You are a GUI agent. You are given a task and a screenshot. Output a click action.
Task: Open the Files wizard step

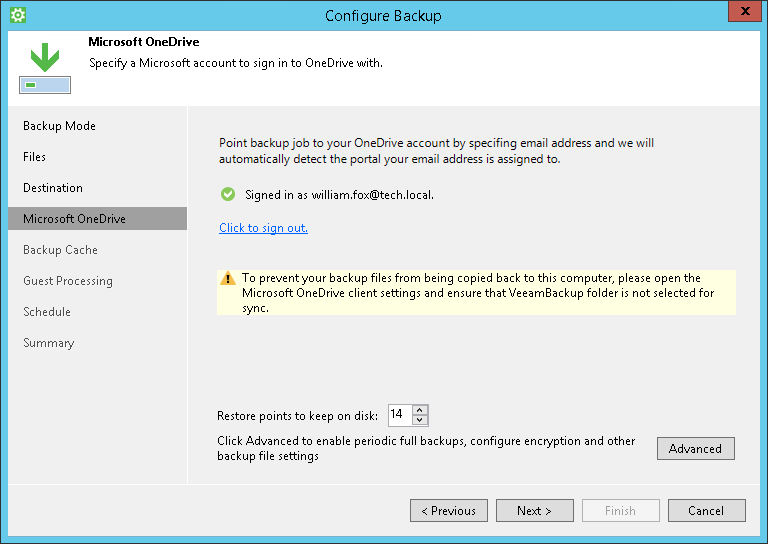point(34,157)
